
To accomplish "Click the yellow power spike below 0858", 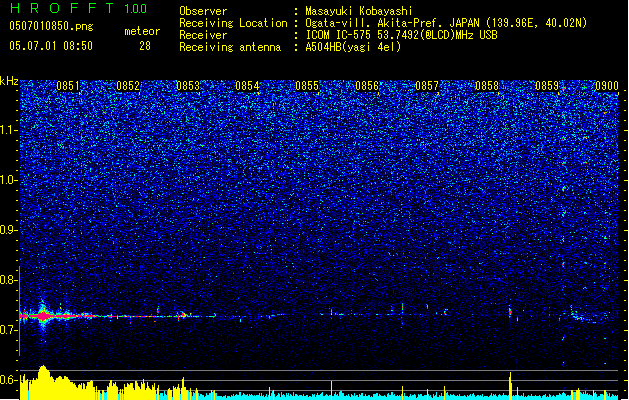I will pos(510,385).
